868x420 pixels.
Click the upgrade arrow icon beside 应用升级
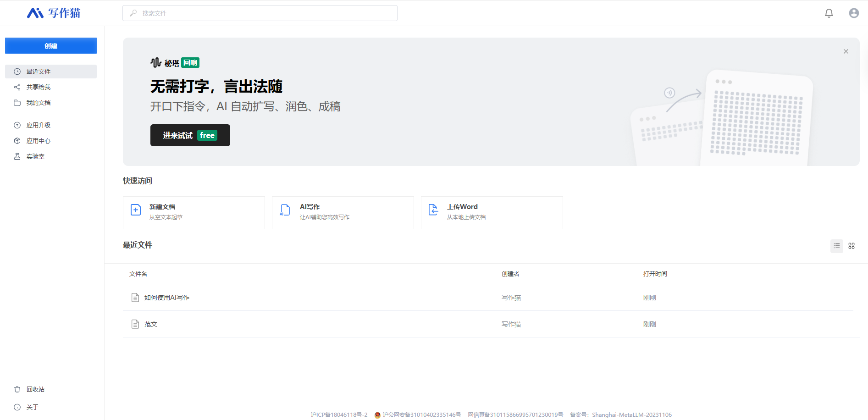click(17, 125)
